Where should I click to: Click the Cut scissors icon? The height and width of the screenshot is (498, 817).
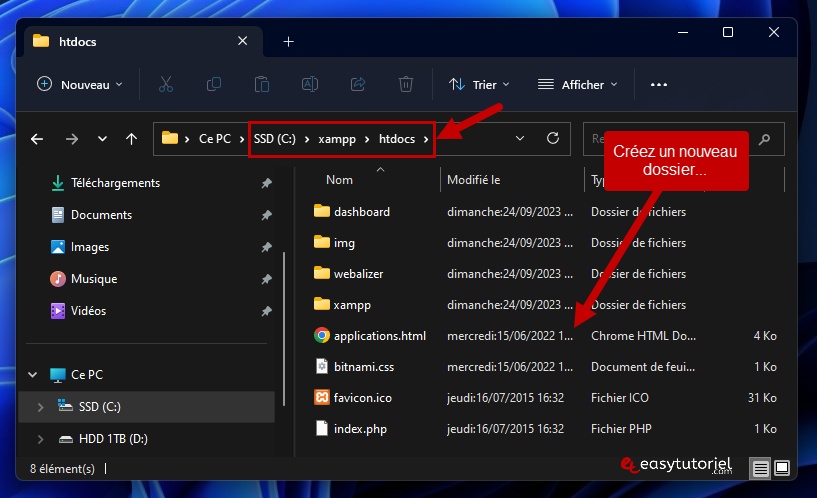(x=166, y=84)
